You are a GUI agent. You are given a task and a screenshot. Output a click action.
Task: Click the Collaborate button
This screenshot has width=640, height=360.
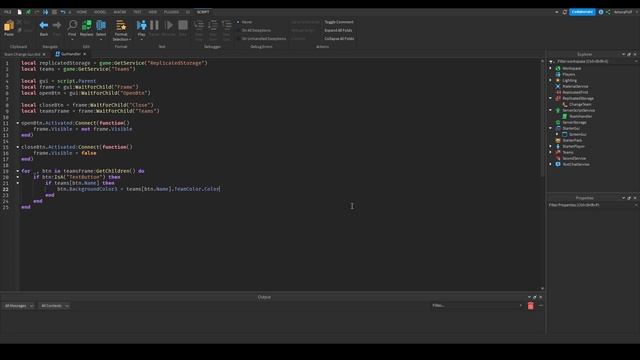tap(582, 12)
